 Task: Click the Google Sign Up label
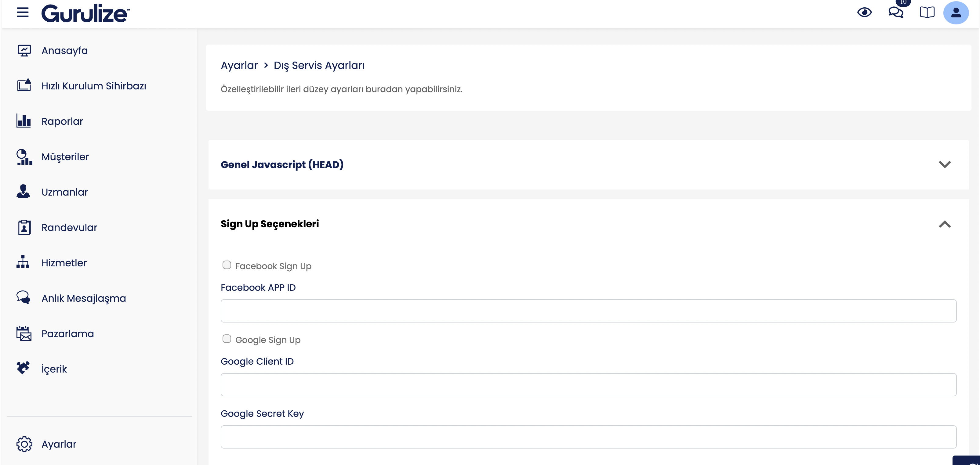(268, 340)
